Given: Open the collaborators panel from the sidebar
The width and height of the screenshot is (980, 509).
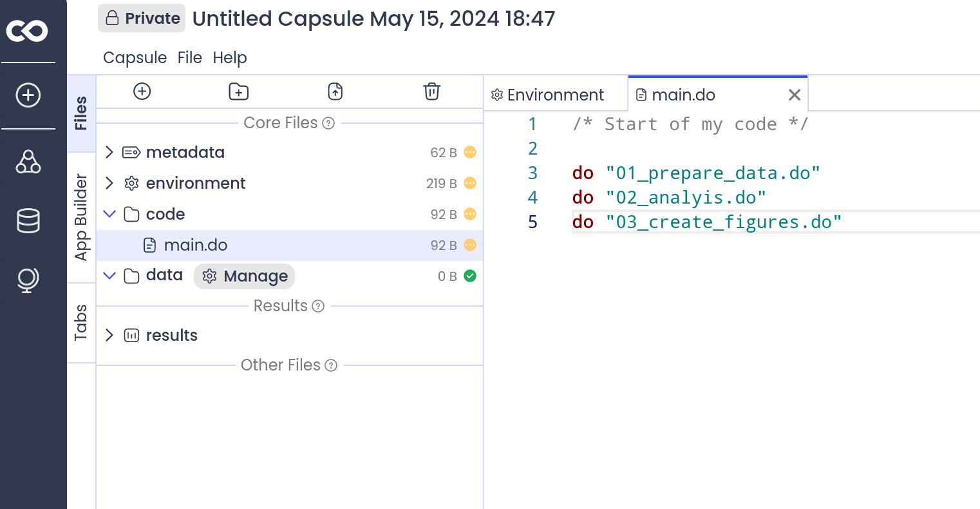Looking at the screenshot, I should 28,162.
